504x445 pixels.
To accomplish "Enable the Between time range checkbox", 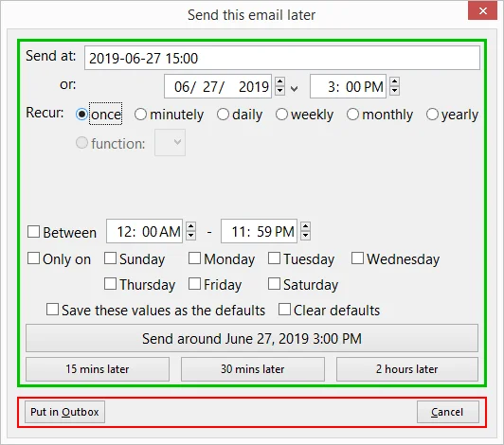I will (33, 231).
